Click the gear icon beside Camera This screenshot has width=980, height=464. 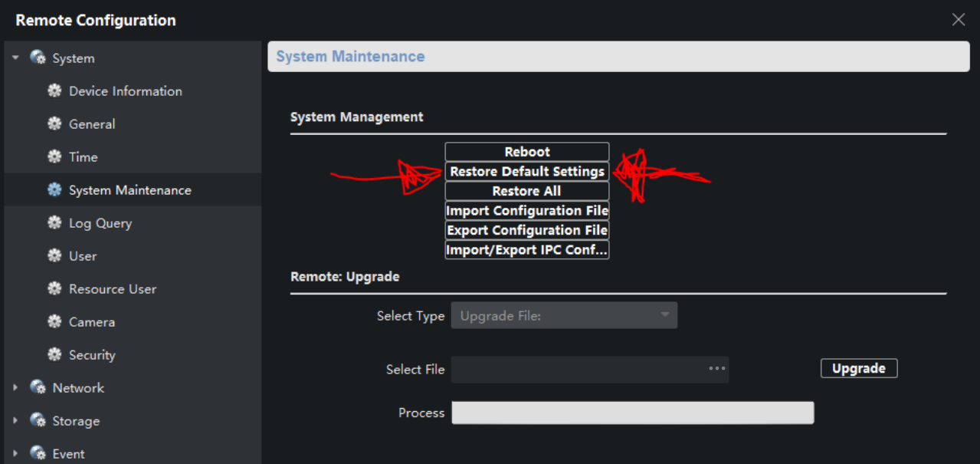54,322
